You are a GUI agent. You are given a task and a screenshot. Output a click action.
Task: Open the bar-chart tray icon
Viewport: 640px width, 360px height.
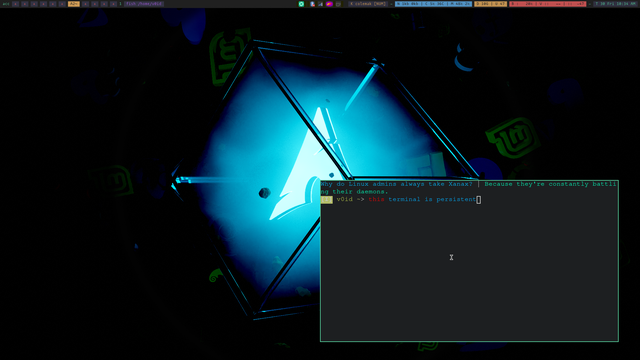coord(320,4)
